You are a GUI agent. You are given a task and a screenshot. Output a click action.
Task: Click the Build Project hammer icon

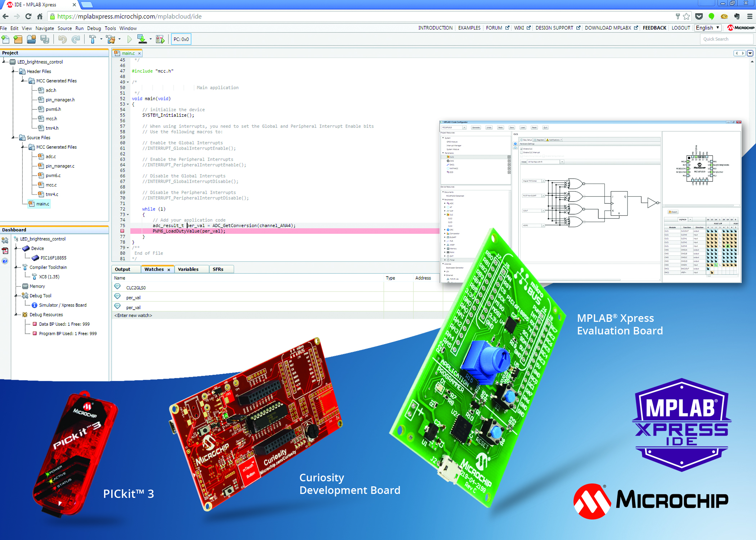92,39
